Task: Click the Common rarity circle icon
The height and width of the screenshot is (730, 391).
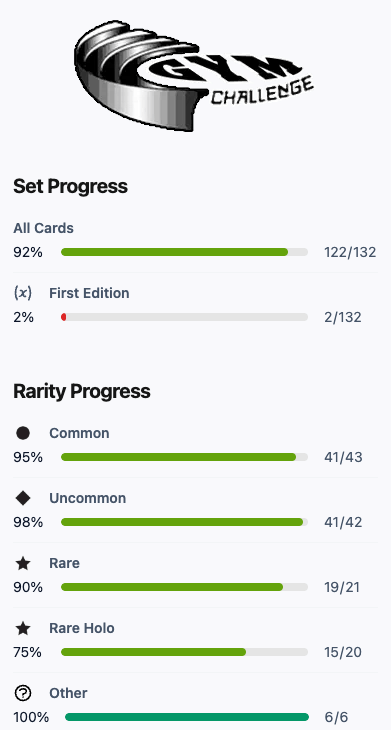Action: tap(23, 433)
